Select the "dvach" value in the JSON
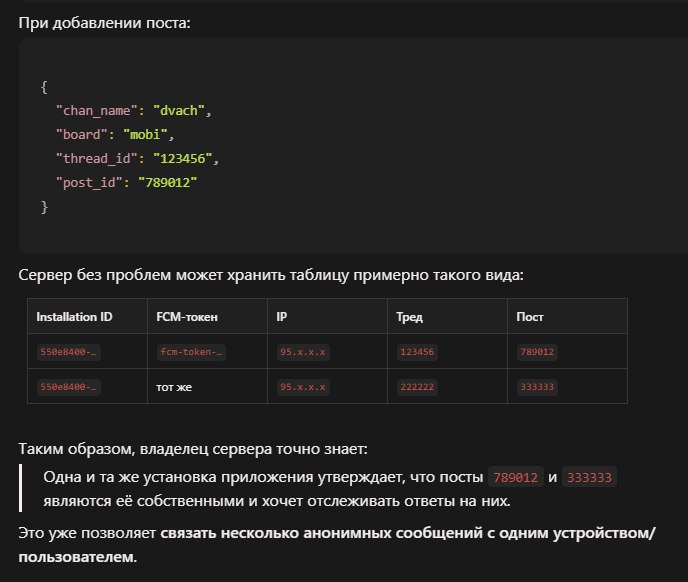The image size is (688, 582). pos(179,111)
